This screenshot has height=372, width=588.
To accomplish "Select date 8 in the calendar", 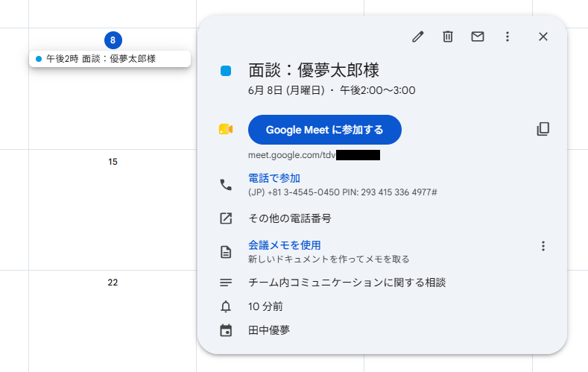I will click(113, 40).
